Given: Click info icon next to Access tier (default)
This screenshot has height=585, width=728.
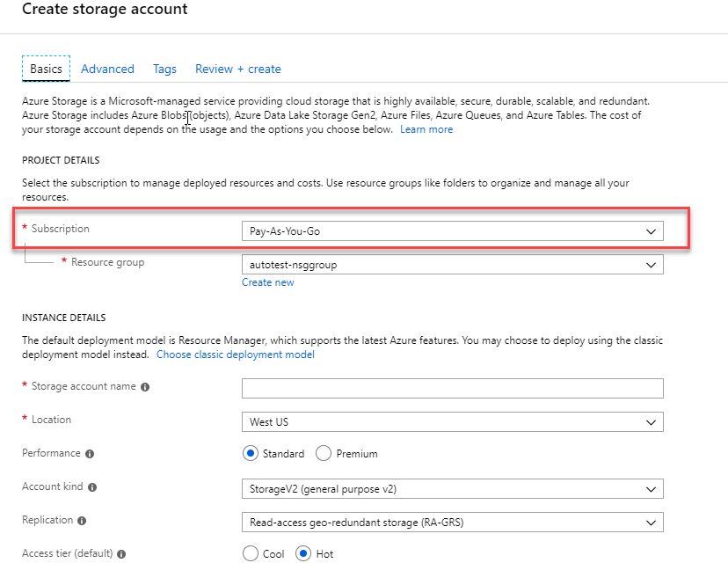Looking at the screenshot, I should (x=121, y=554).
